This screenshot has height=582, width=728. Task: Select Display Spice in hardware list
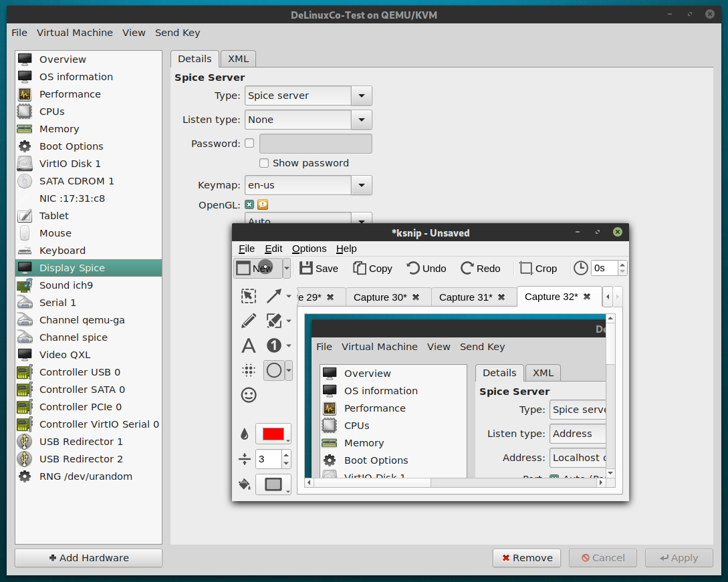88,268
